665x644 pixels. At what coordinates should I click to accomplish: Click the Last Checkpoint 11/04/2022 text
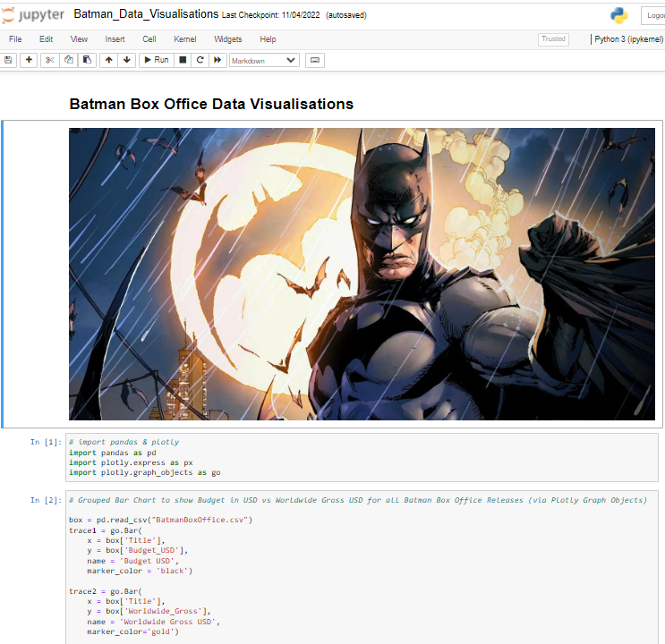pos(270,15)
